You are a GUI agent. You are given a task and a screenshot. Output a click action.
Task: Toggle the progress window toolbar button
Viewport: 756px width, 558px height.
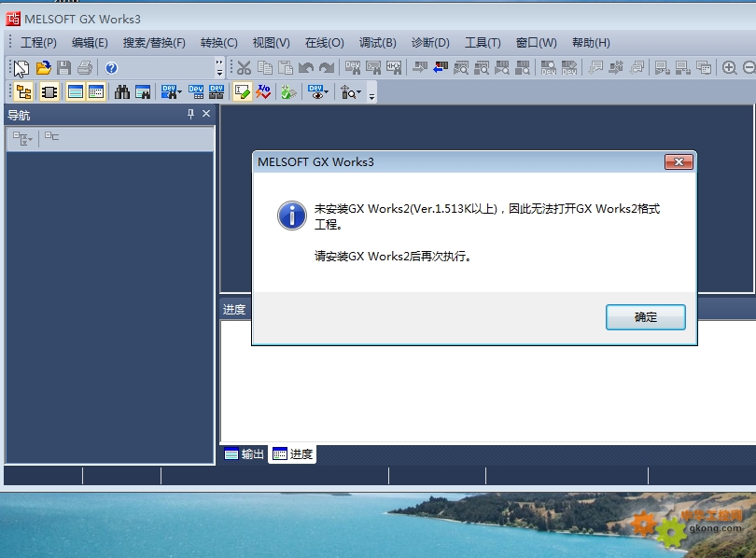coord(96,92)
